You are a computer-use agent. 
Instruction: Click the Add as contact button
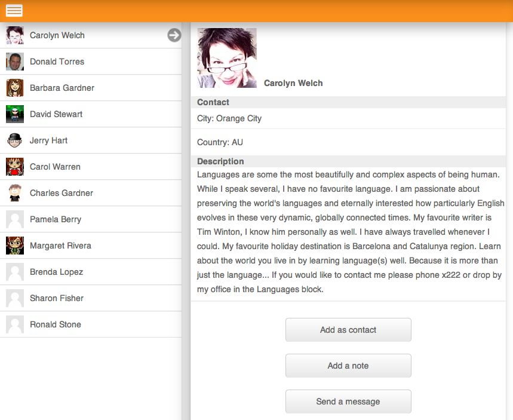tap(348, 330)
